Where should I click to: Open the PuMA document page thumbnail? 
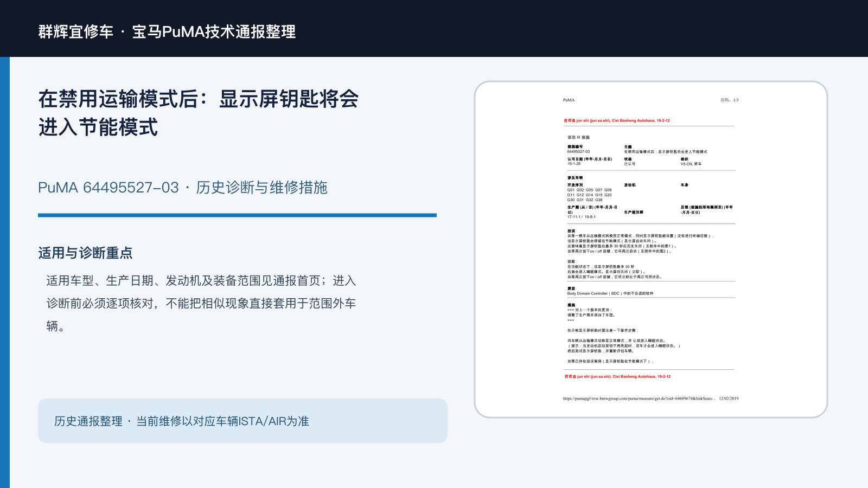click(651, 249)
